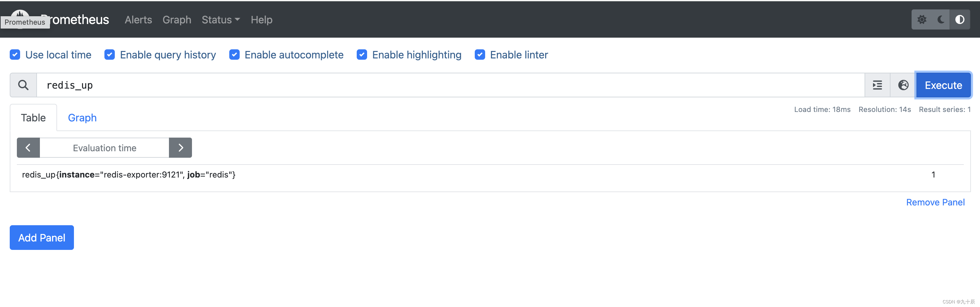Toggle Enable autocomplete off
This screenshot has height=307, width=980.
235,55
